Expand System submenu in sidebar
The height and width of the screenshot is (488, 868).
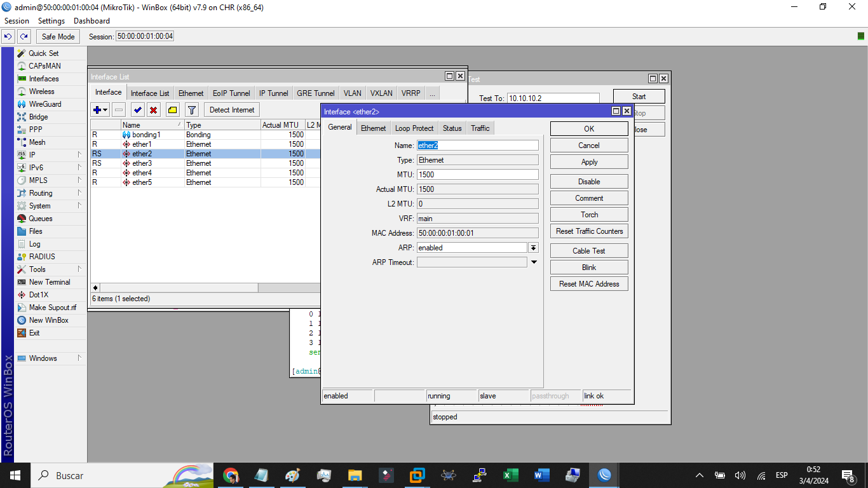[x=79, y=206]
